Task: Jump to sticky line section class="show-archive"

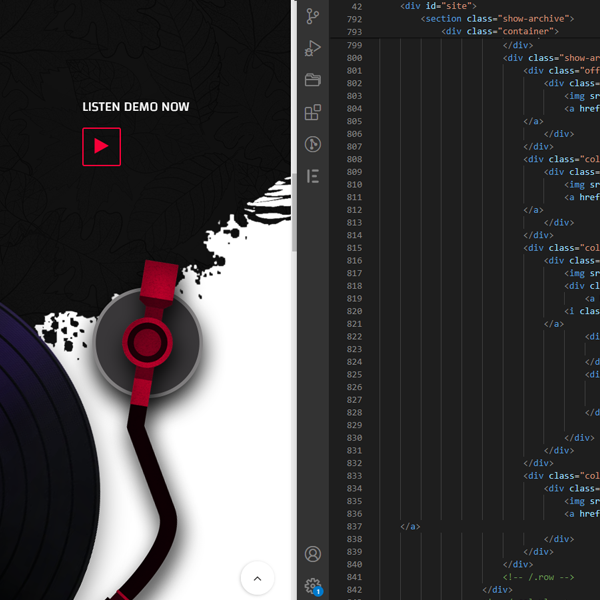Action: click(497, 19)
